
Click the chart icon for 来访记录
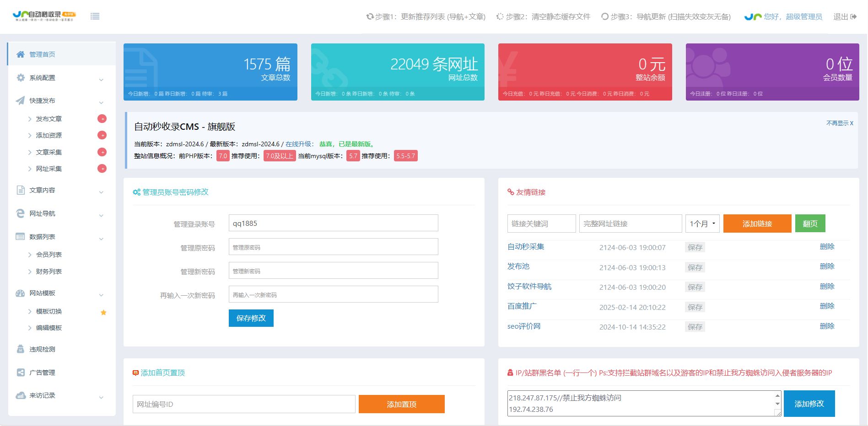(21, 395)
